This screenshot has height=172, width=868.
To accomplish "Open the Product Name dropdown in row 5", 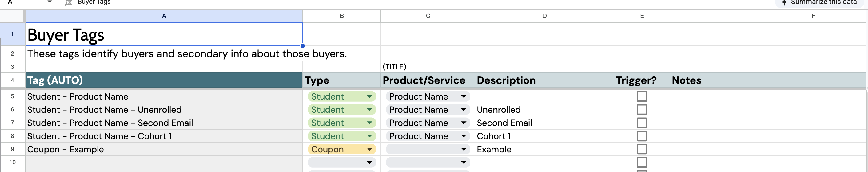I will (428, 96).
